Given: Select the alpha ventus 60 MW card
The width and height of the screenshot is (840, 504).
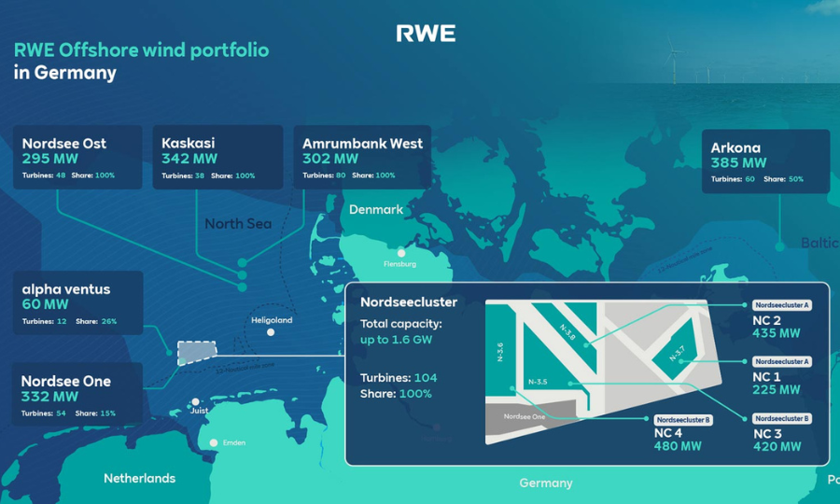Looking at the screenshot, I should pyautogui.click(x=77, y=302).
